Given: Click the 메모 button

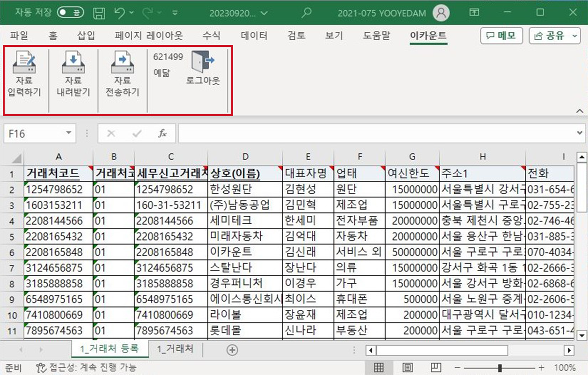Looking at the screenshot, I should pyautogui.click(x=501, y=36).
